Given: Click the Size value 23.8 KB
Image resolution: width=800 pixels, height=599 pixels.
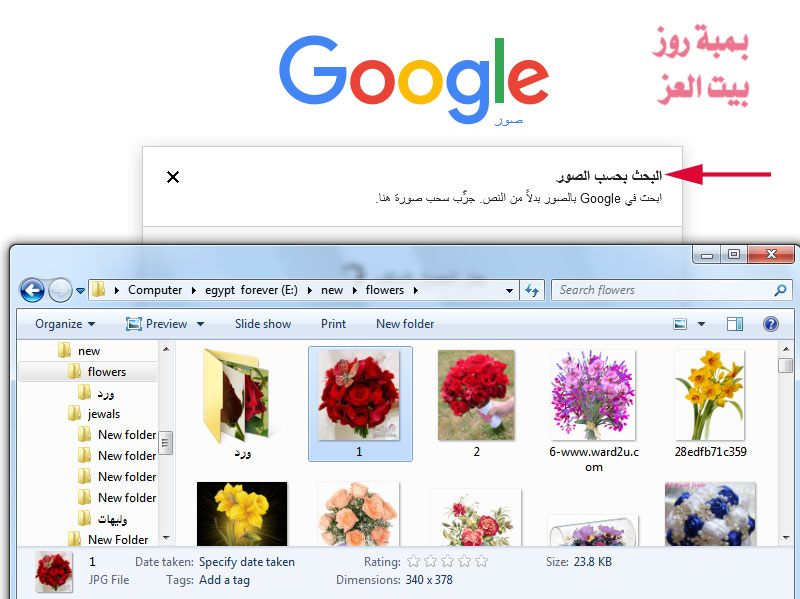Looking at the screenshot, I should click(x=593, y=562).
